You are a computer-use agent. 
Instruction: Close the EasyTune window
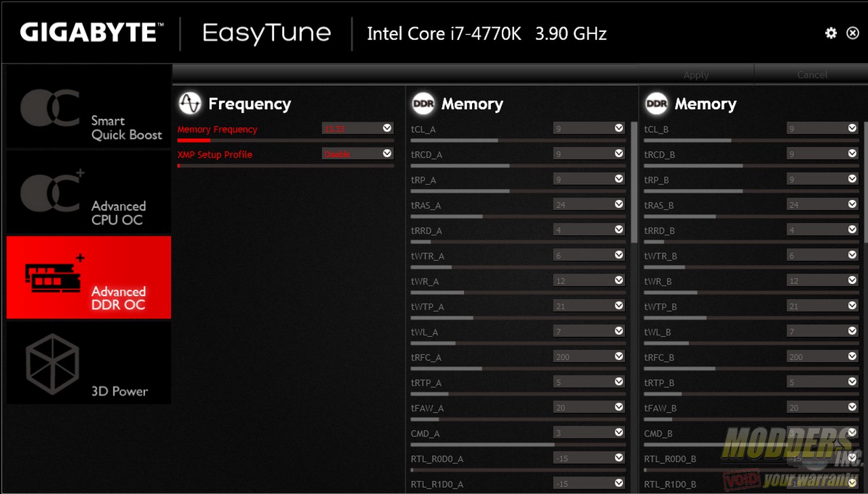[x=852, y=33]
